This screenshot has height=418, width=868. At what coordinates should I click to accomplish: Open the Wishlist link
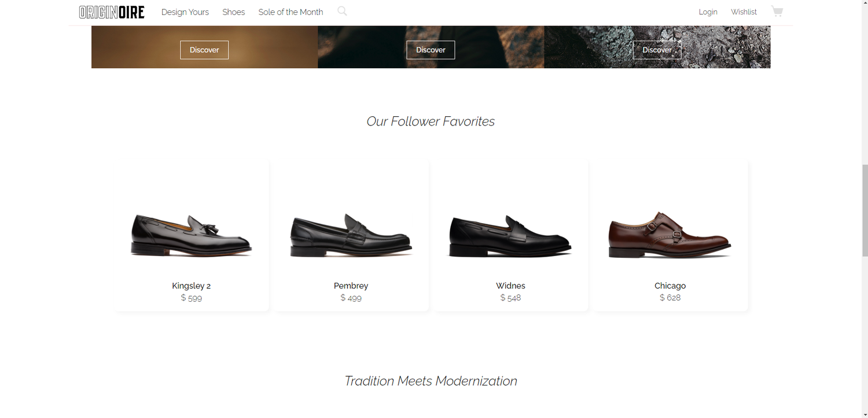pyautogui.click(x=744, y=12)
